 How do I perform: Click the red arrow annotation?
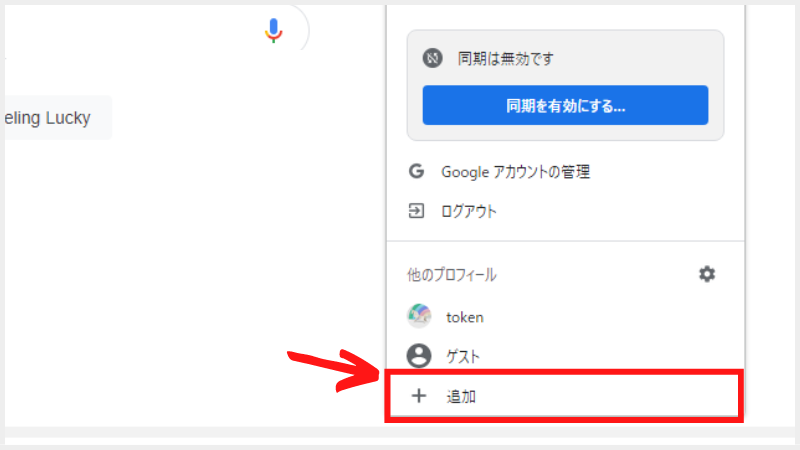tap(334, 371)
